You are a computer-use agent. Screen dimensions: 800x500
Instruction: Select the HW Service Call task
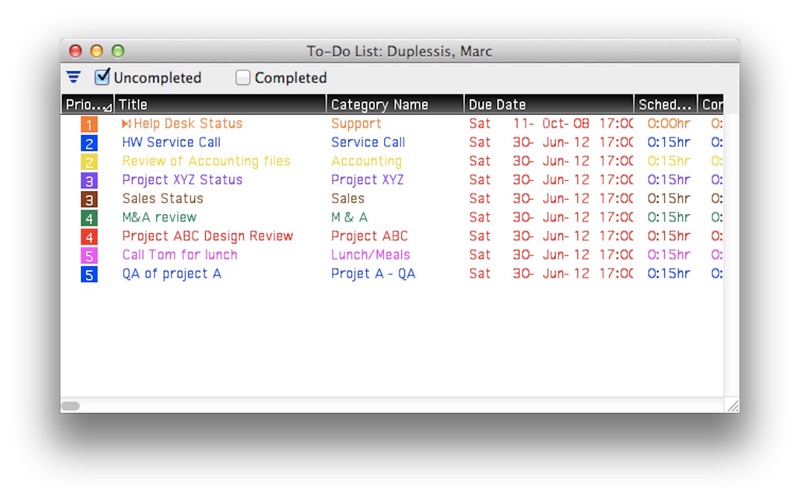[171, 142]
